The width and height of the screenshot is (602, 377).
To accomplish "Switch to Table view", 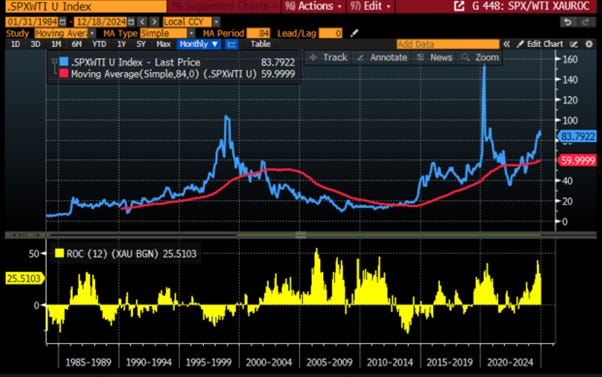I will point(260,44).
